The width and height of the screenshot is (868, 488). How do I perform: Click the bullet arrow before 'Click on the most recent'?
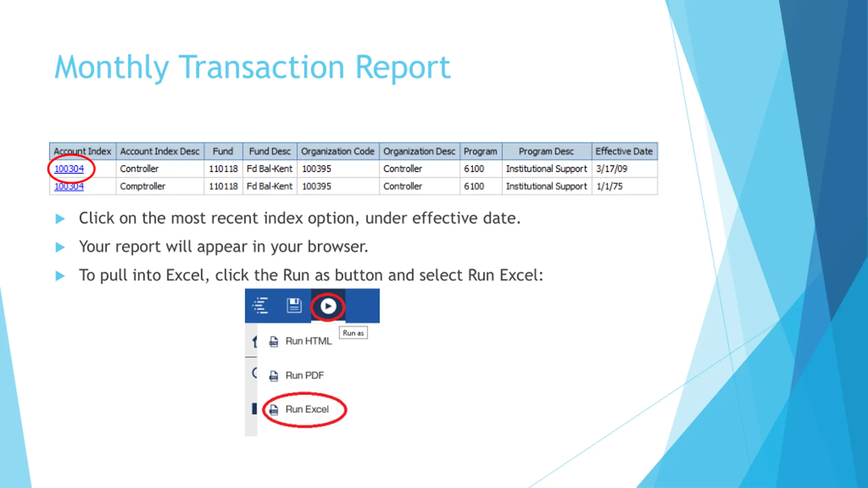pos(60,219)
